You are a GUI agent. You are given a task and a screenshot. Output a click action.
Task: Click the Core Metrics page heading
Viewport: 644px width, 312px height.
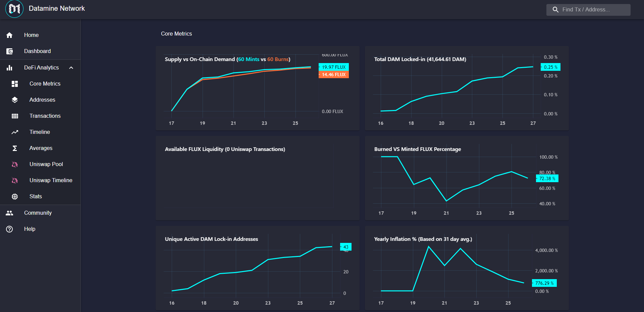pos(176,34)
